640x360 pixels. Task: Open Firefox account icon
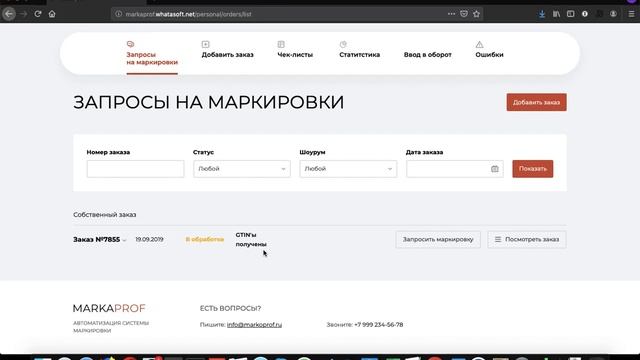(x=613, y=14)
